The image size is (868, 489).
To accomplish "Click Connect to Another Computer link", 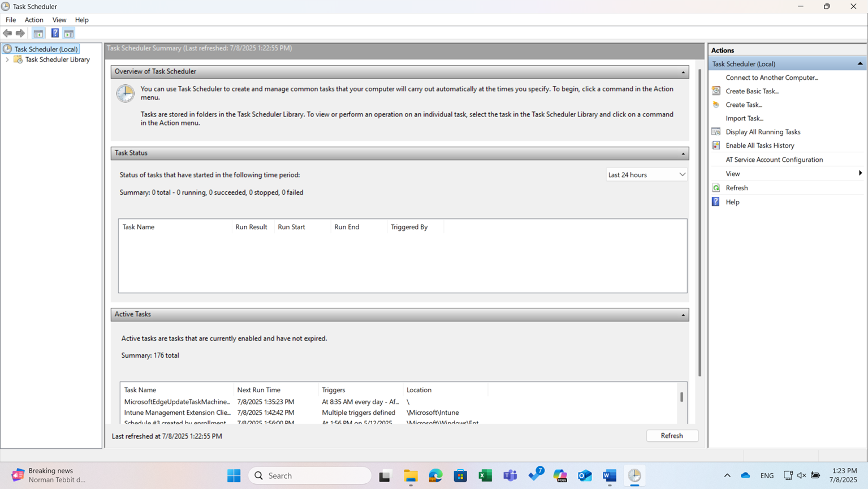I will click(x=771, y=78).
